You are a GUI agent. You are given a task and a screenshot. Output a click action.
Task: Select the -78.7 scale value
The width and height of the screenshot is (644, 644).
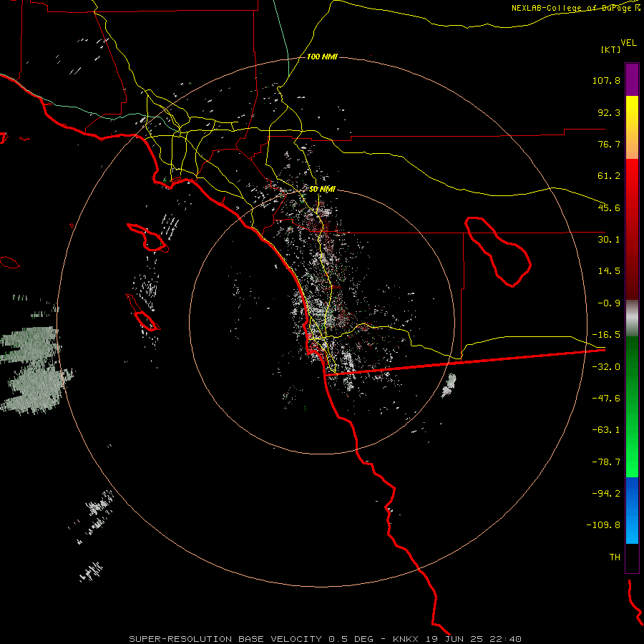point(606,462)
